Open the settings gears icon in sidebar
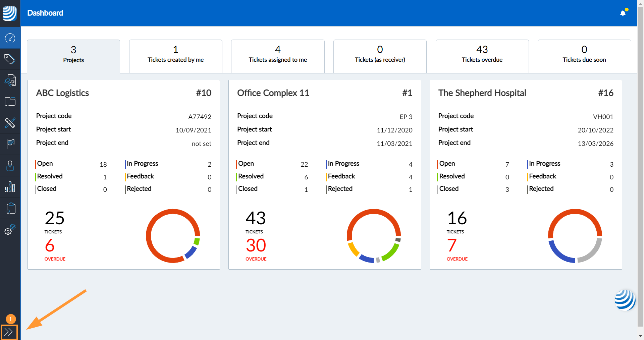644x340 pixels. 10,230
